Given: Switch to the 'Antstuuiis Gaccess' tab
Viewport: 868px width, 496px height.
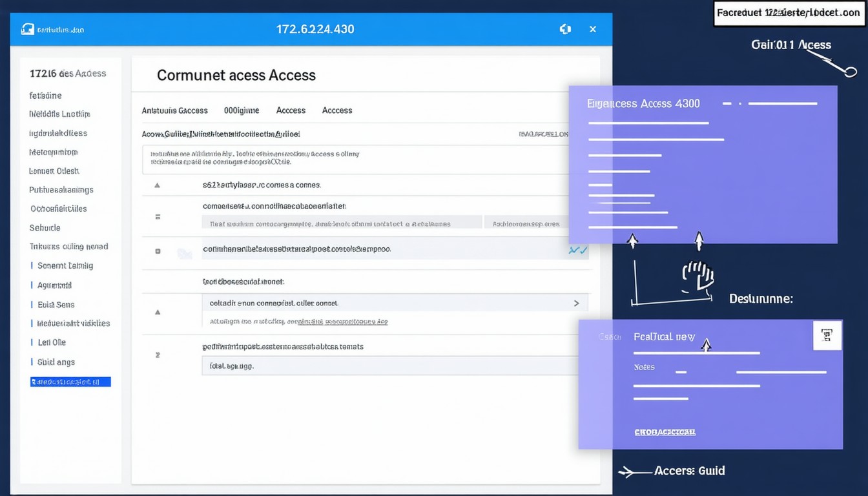Looking at the screenshot, I should pos(174,110).
